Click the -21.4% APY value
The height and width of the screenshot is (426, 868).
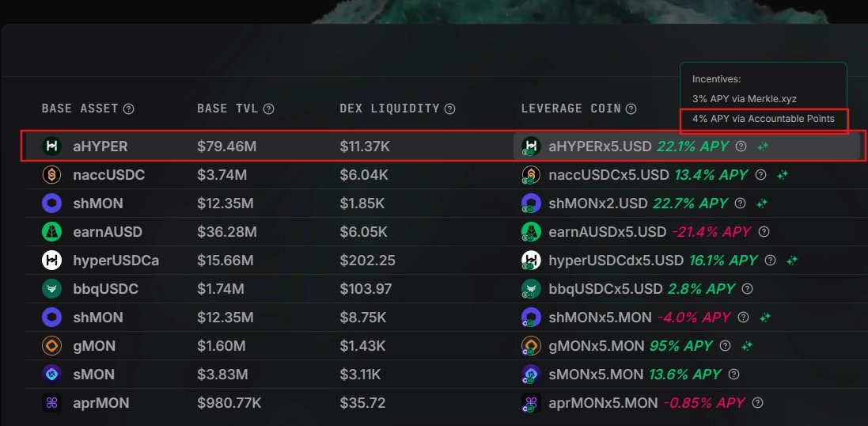coord(711,232)
